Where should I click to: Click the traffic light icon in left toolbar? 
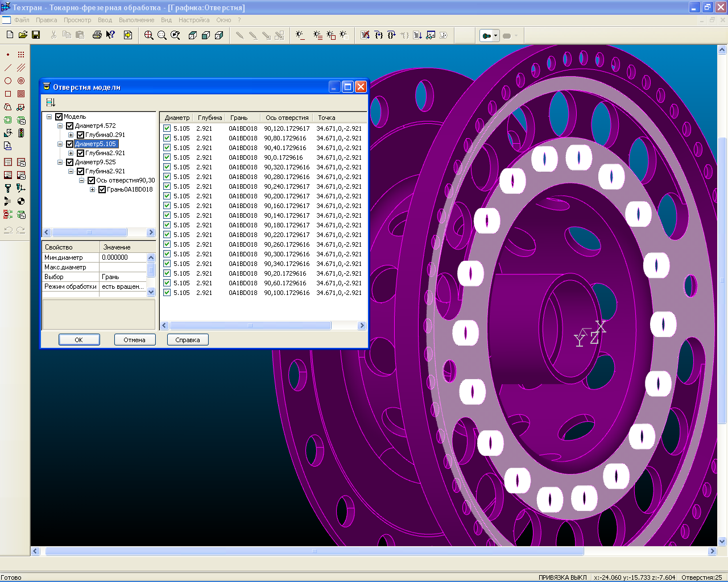pos(21,133)
